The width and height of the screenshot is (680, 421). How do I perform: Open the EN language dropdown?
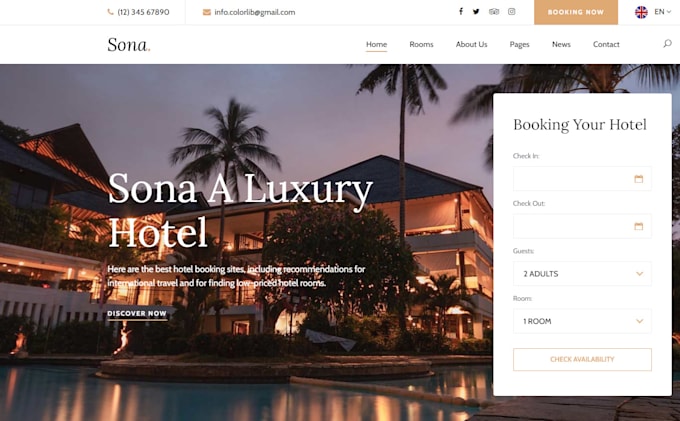coord(663,12)
